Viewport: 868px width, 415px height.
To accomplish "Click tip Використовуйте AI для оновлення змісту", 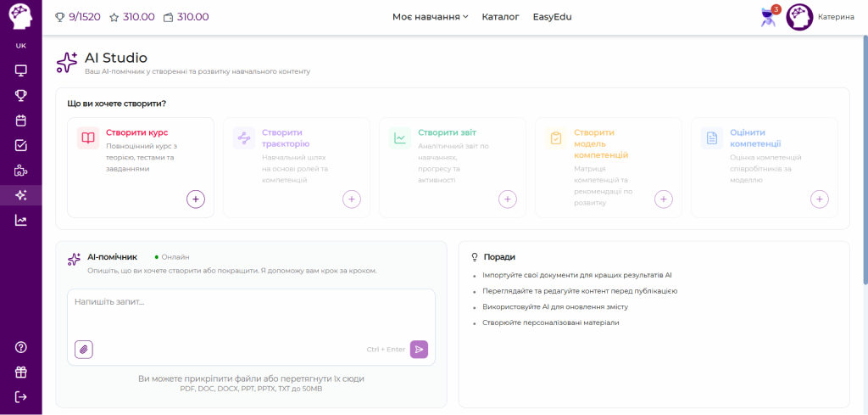I will [554, 306].
